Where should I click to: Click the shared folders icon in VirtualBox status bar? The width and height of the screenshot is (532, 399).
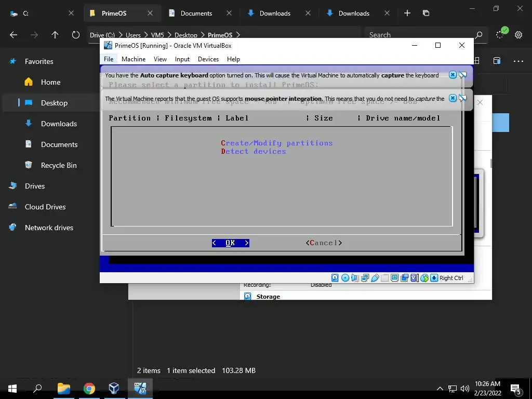(385, 278)
